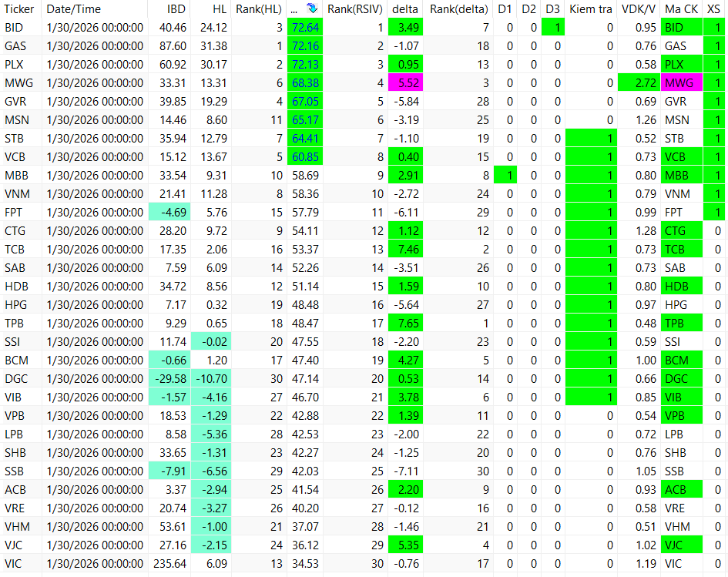
Task: Click the delta value 5.35 for VJC
Action: (405, 545)
